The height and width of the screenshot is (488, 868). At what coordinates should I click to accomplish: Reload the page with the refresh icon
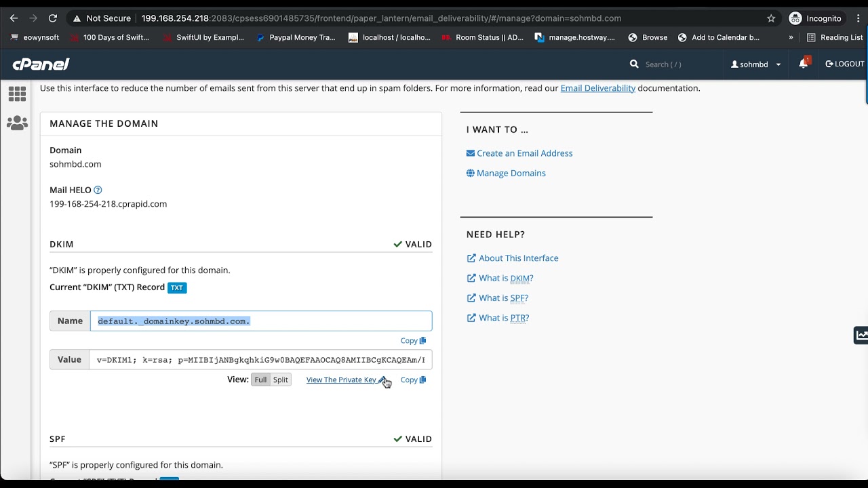(53, 18)
